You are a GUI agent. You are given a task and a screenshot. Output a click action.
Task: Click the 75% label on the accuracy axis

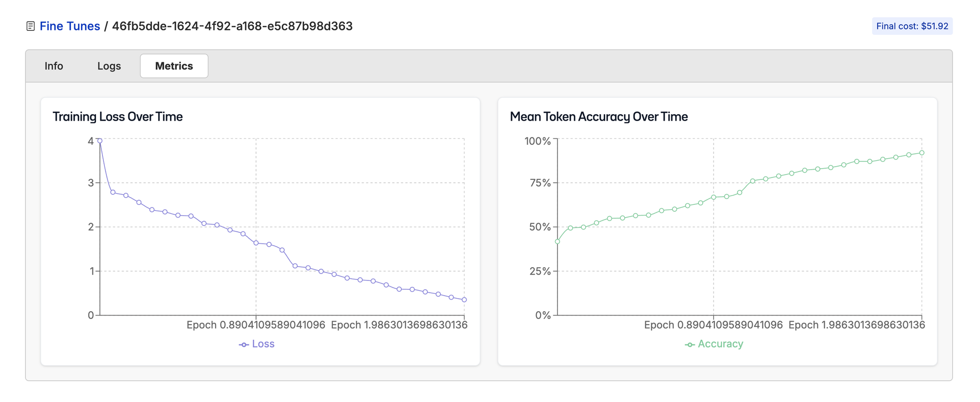tap(540, 183)
